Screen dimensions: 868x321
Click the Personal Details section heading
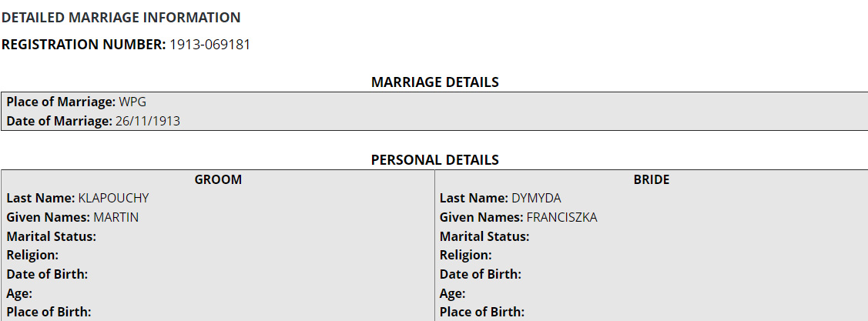click(434, 160)
